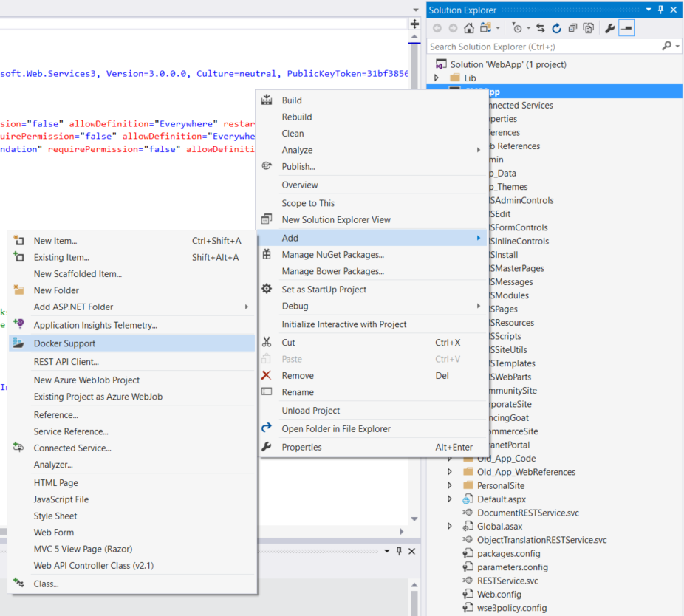The height and width of the screenshot is (616, 684).
Task: Expand the Default.aspx node
Action: coord(450,499)
